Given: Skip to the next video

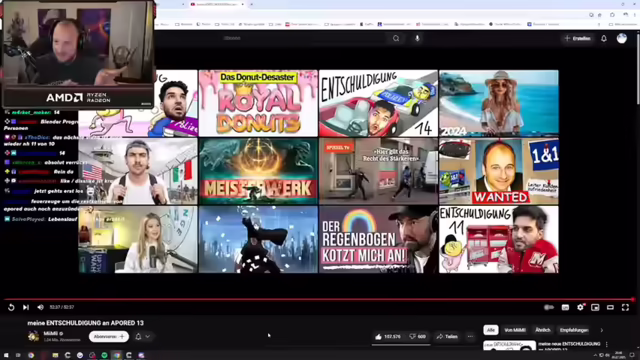Looking at the screenshot, I should [x=26, y=307].
